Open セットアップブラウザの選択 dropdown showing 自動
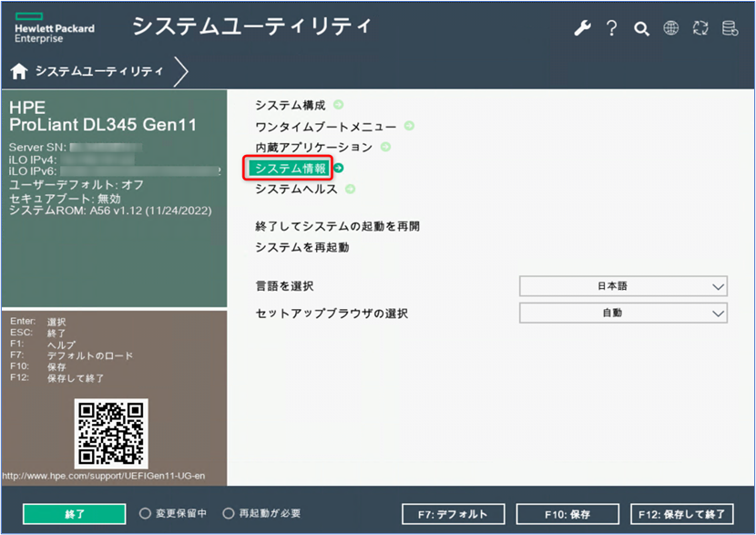Image resolution: width=756 pixels, height=535 pixels. pyautogui.click(x=623, y=314)
